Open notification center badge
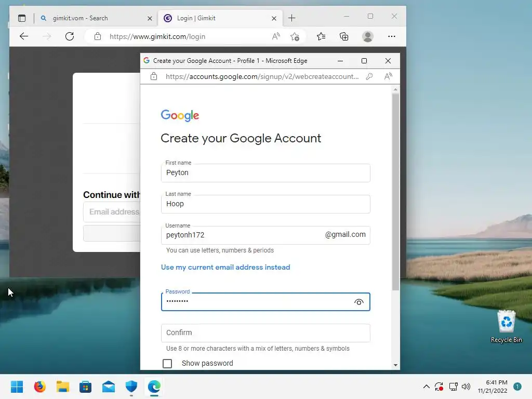 [517, 387]
